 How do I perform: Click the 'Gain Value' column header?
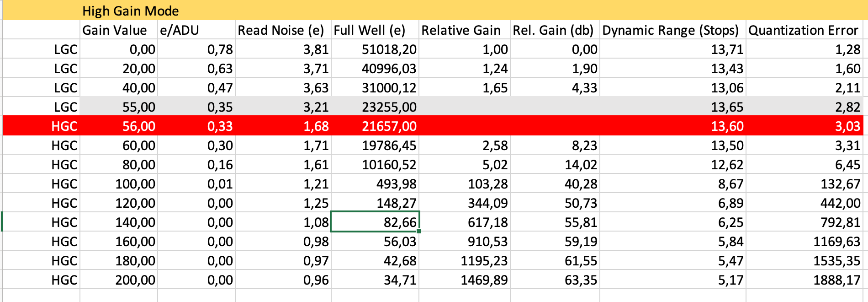(119, 30)
